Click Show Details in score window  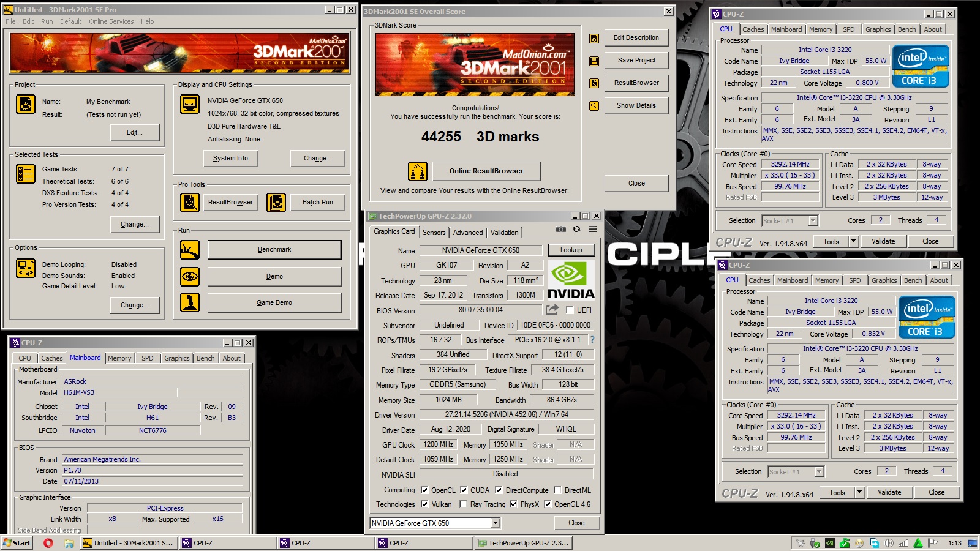coord(636,105)
